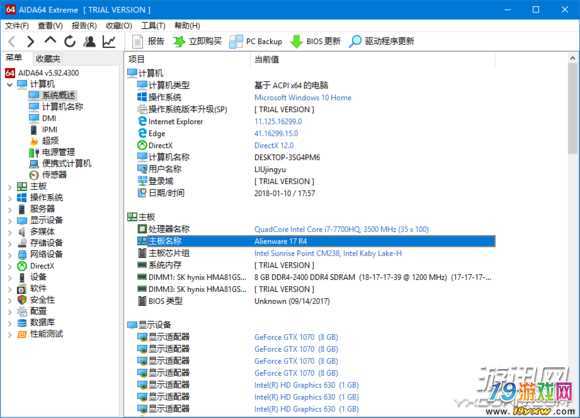Select 电源管理 tree item
The height and width of the screenshot is (418, 580).
pyautogui.click(x=58, y=152)
